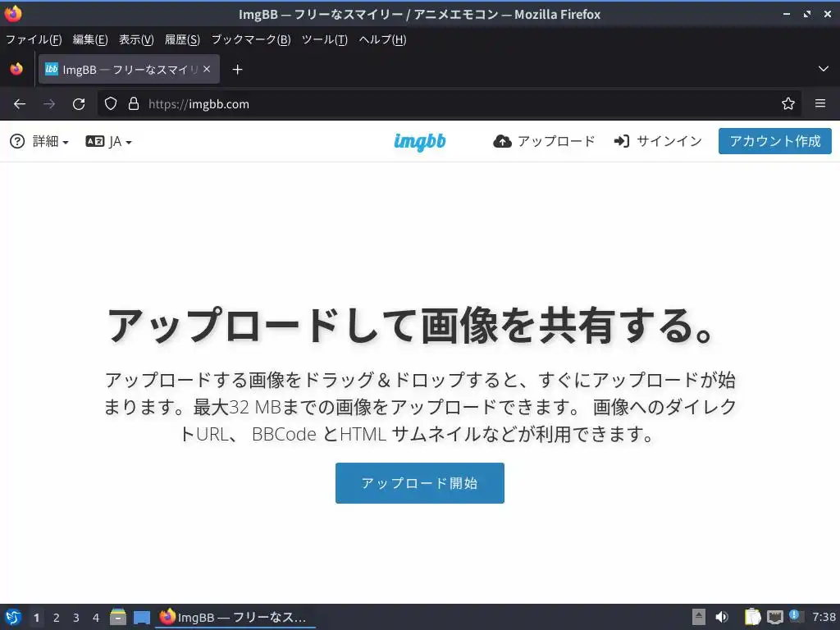Open the 編集(E) menu
This screenshot has width=840, height=630.
[90, 39]
